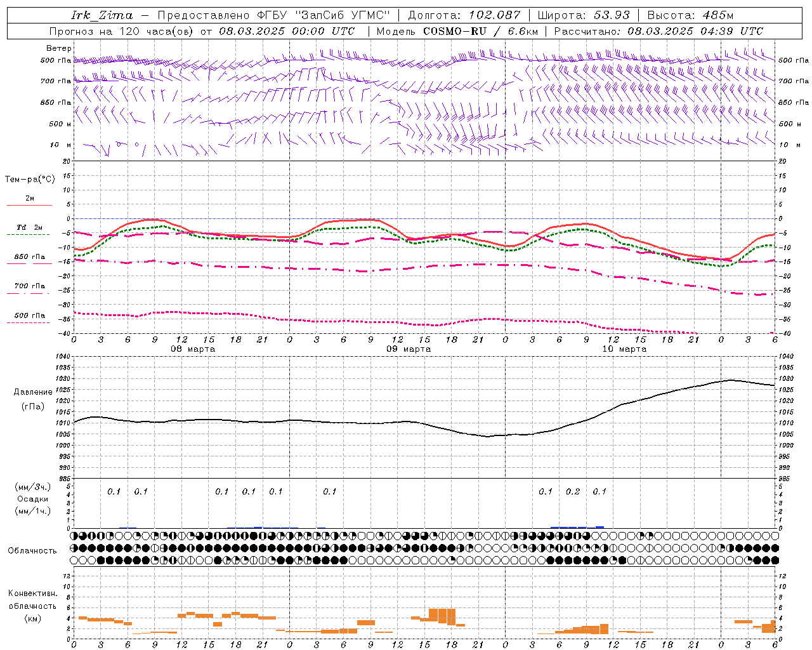Click the line sample under "700 гПа" temperature legend
Viewport: 812px width, 650px height.
[28, 293]
